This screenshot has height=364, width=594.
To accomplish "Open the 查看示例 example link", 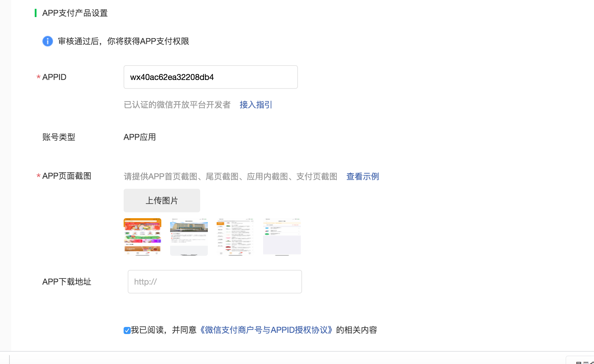I will [x=363, y=176].
